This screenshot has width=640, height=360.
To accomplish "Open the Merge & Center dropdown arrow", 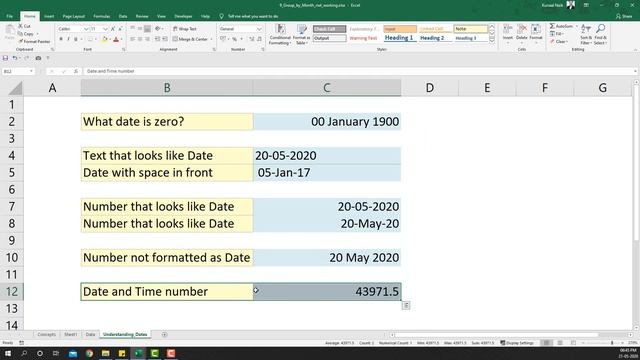I will coord(211,39).
